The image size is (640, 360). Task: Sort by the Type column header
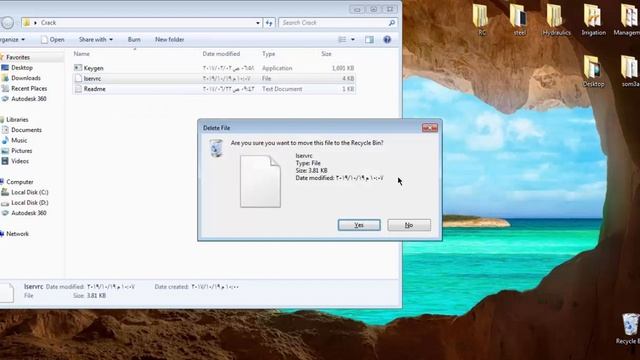(x=268, y=54)
